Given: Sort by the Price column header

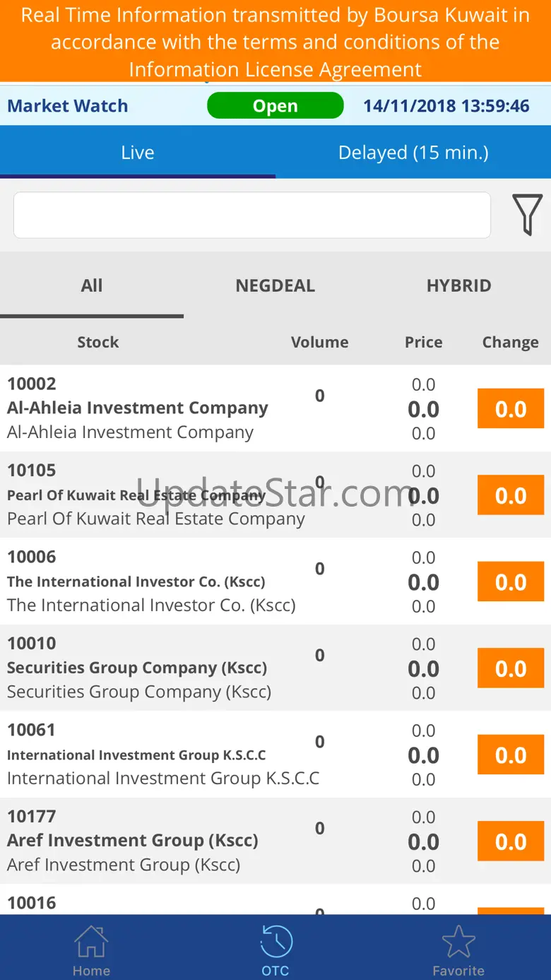Looking at the screenshot, I should (x=424, y=342).
